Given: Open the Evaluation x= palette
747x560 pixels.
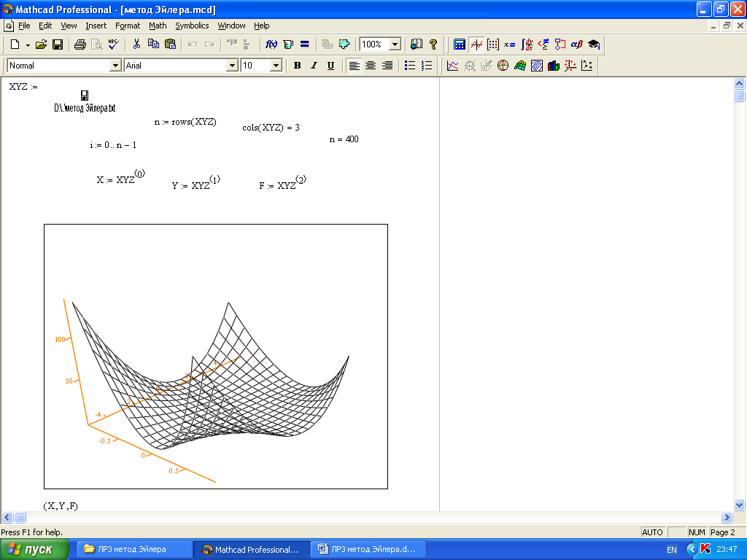Looking at the screenshot, I should (510, 44).
